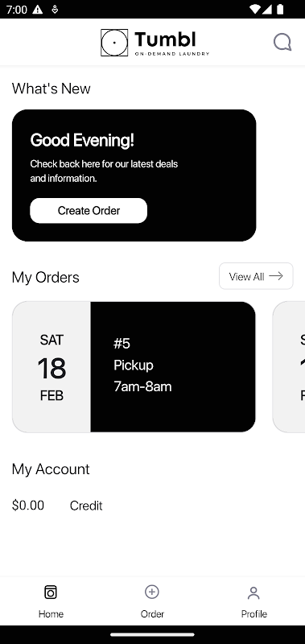Click the Create Order button
Screen dimensions: 305x644
[89, 211]
